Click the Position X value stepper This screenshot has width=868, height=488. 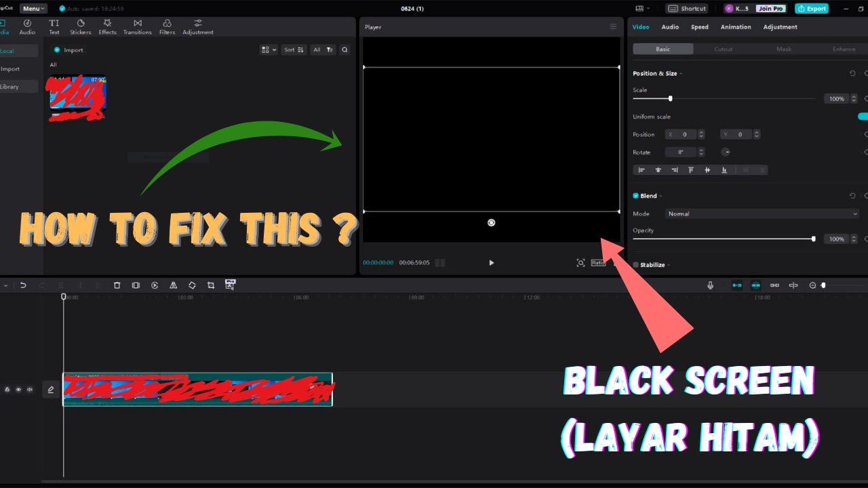pos(701,134)
